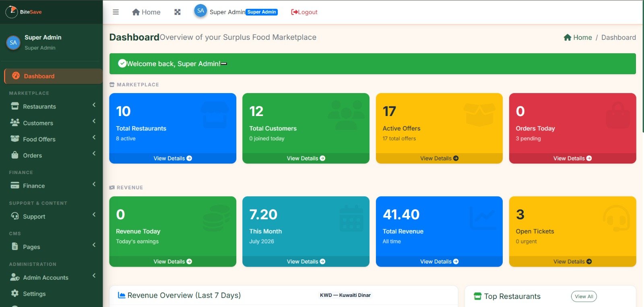Image resolution: width=644 pixels, height=307 pixels.
Task: Select the Dashboard menu item label
Action: [39, 76]
